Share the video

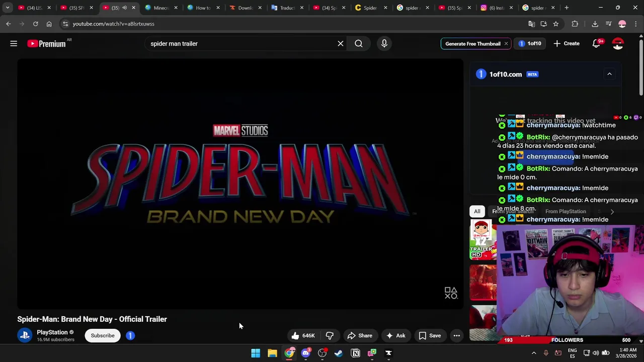point(360,335)
